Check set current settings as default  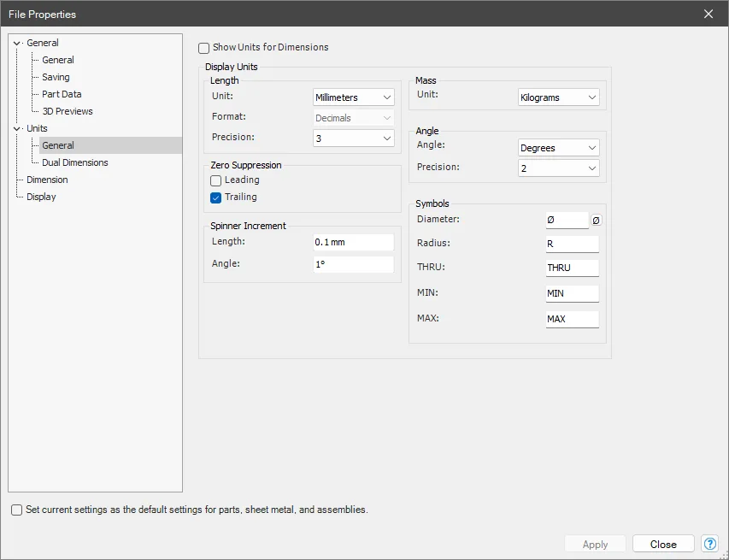pyautogui.click(x=17, y=510)
